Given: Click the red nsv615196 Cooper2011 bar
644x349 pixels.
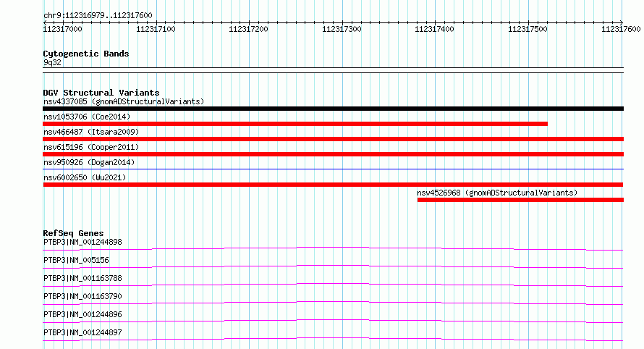Looking at the screenshot, I should [333, 154].
